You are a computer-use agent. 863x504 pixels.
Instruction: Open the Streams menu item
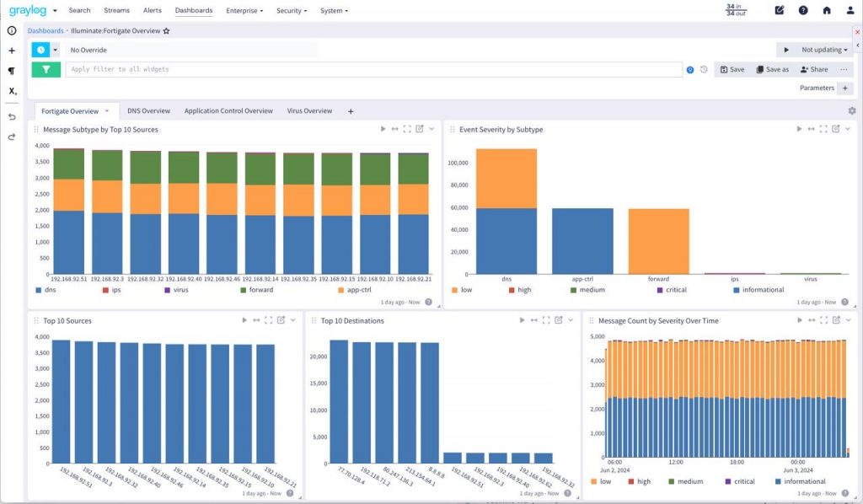(116, 10)
